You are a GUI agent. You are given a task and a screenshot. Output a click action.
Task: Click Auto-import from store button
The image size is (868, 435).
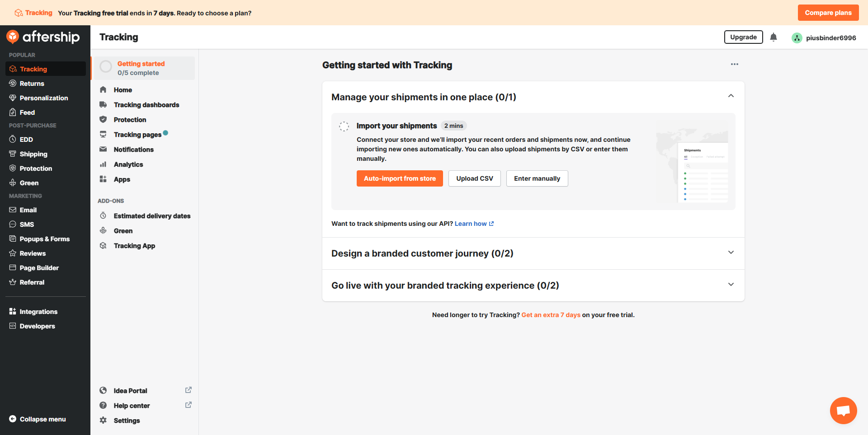pyautogui.click(x=400, y=178)
